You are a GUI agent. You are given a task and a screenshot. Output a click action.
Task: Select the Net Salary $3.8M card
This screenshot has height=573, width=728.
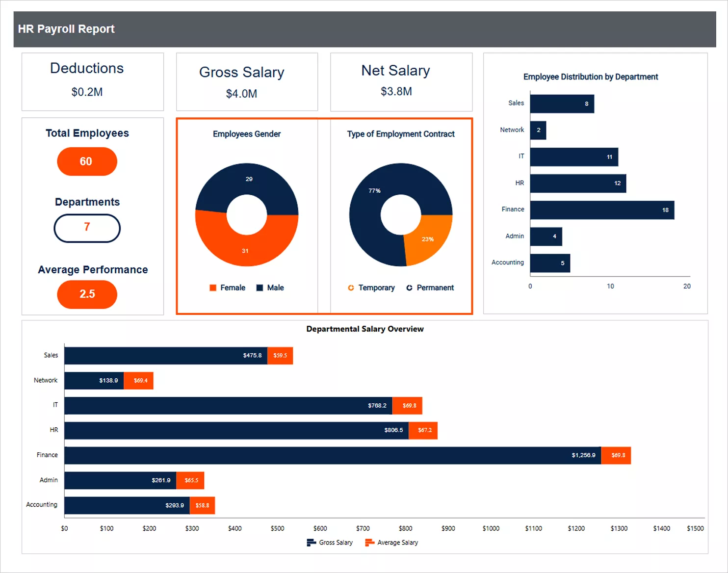click(x=401, y=82)
